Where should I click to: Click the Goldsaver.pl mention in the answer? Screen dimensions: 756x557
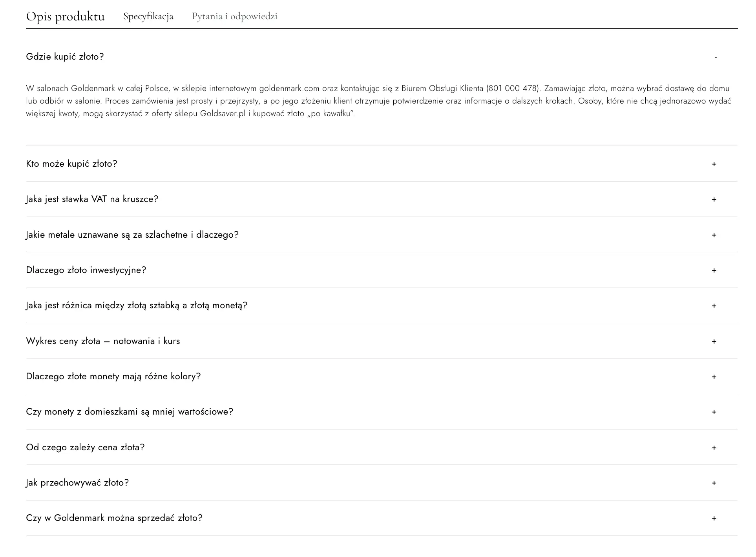222,114
